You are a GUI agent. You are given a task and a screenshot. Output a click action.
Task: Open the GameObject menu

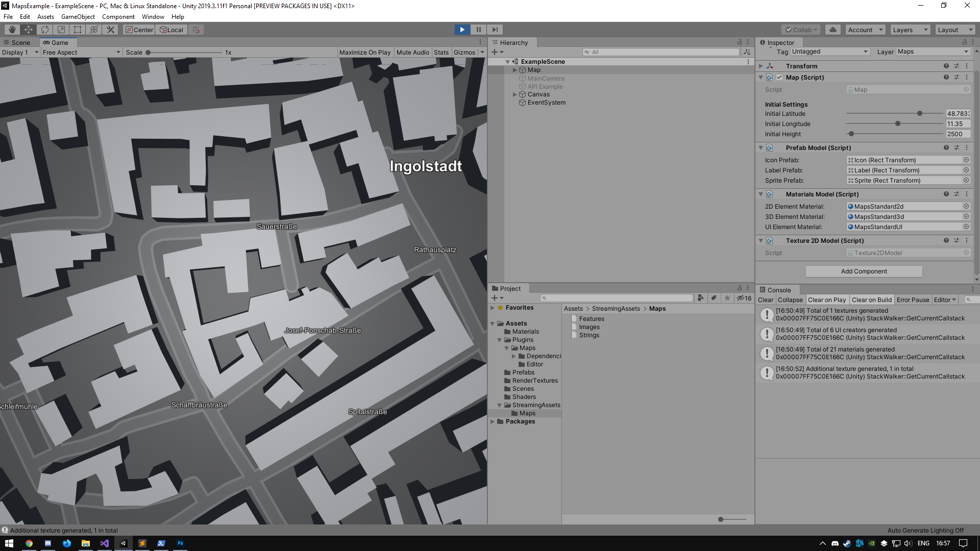click(78, 17)
